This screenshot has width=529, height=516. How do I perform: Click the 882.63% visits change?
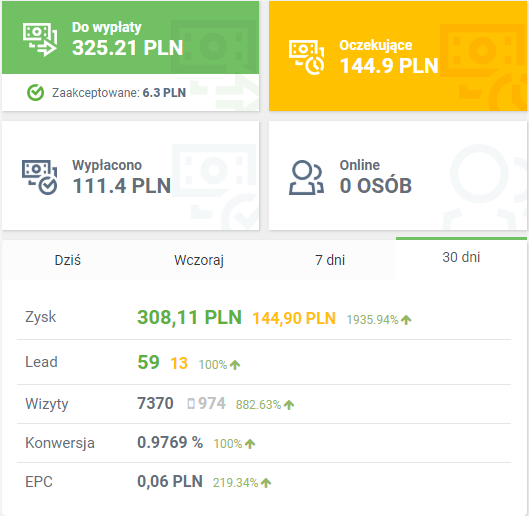[x=258, y=405]
